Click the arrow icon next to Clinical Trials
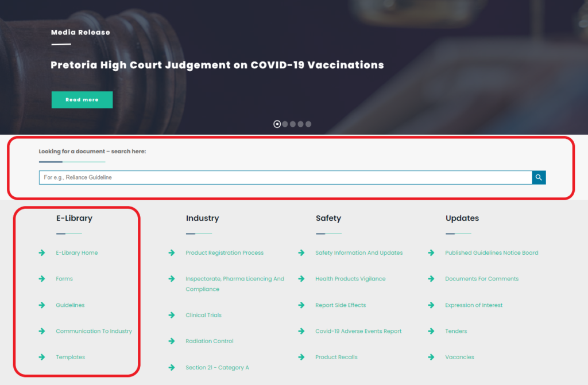This screenshot has width=588, height=385. (x=172, y=315)
